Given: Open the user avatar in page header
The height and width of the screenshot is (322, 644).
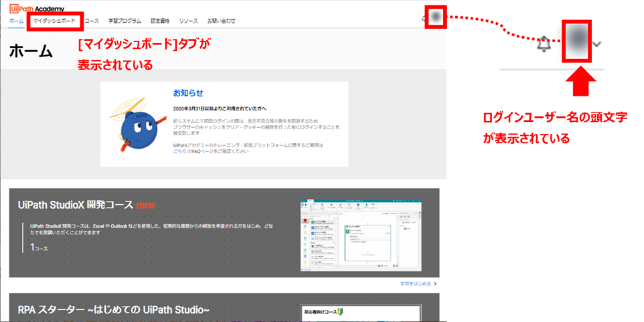Looking at the screenshot, I should coord(436,17).
